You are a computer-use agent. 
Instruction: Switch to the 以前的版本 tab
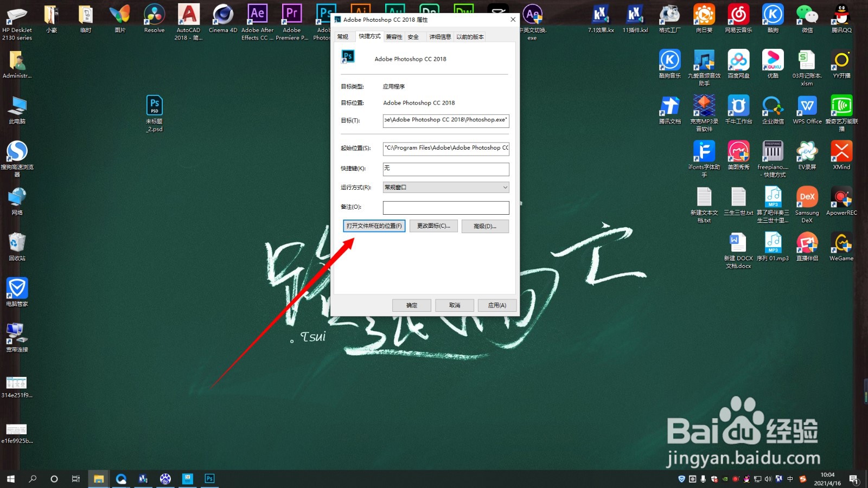(x=470, y=37)
